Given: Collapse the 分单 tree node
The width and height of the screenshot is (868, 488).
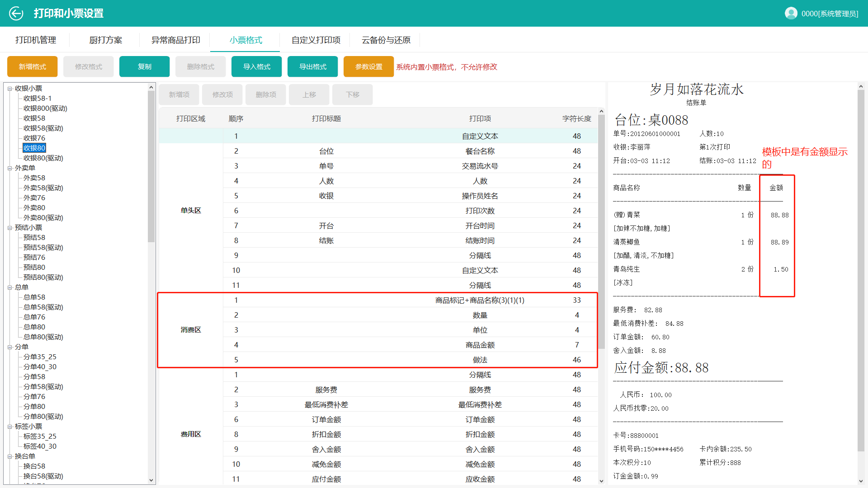Looking at the screenshot, I should [x=9, y=347].
